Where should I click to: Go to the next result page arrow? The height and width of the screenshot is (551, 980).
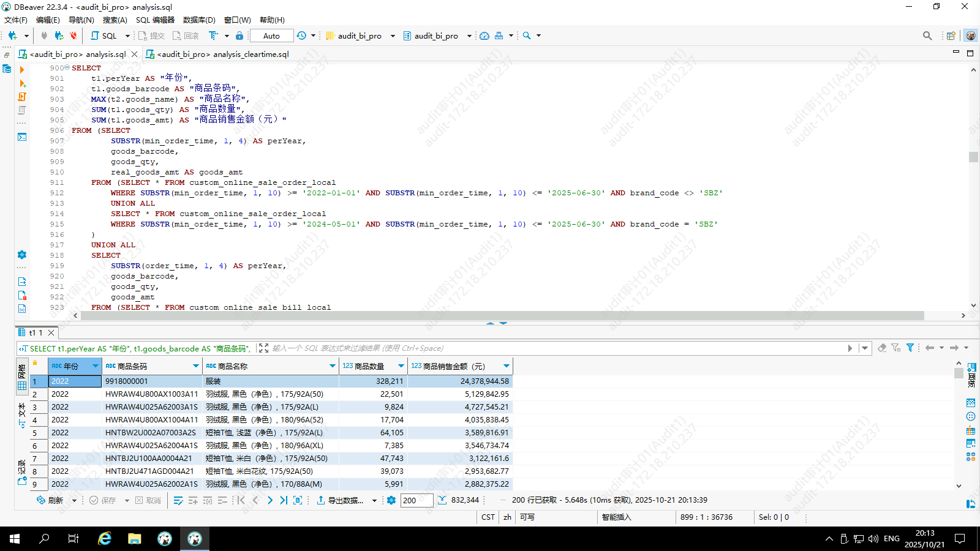pos(269,500)
